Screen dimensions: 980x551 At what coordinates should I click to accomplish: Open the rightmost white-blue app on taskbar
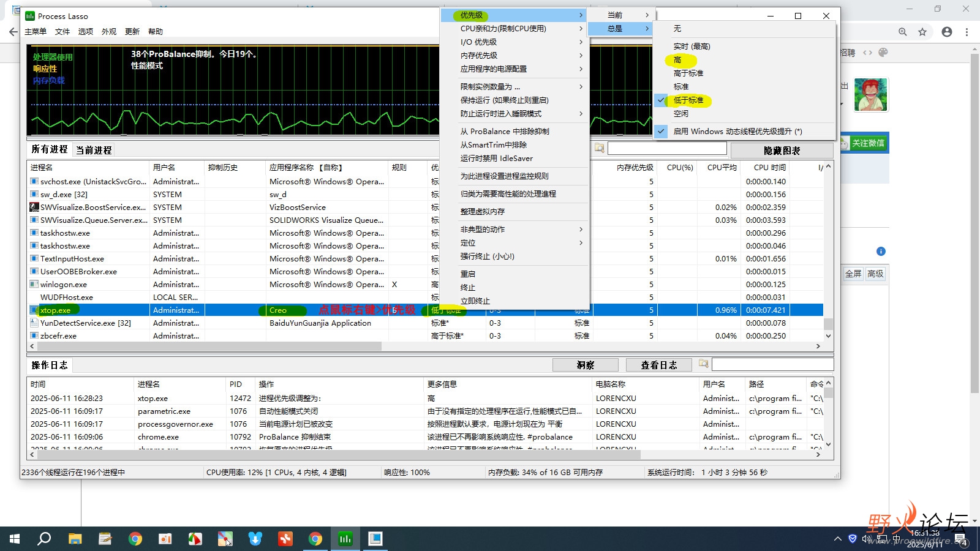pos(375,539)
